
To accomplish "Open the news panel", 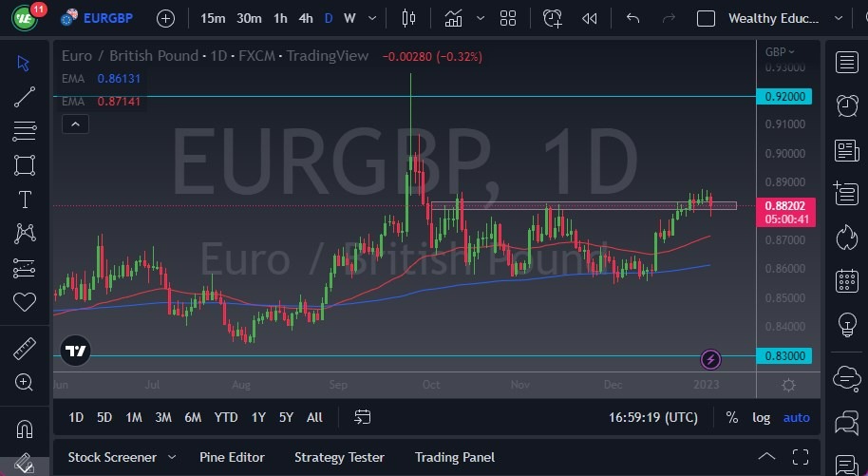I will pos(847,150).
